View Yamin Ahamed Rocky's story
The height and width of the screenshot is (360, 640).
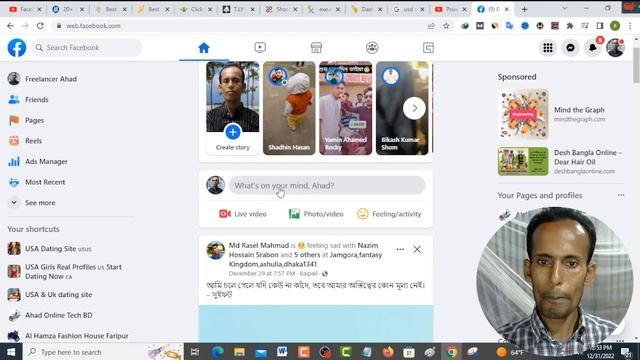[345, 108]
